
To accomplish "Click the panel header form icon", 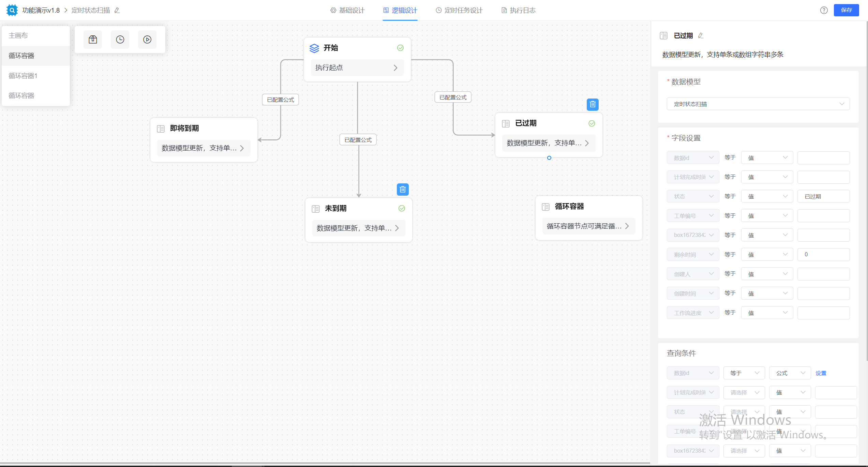I will point(663,35).
